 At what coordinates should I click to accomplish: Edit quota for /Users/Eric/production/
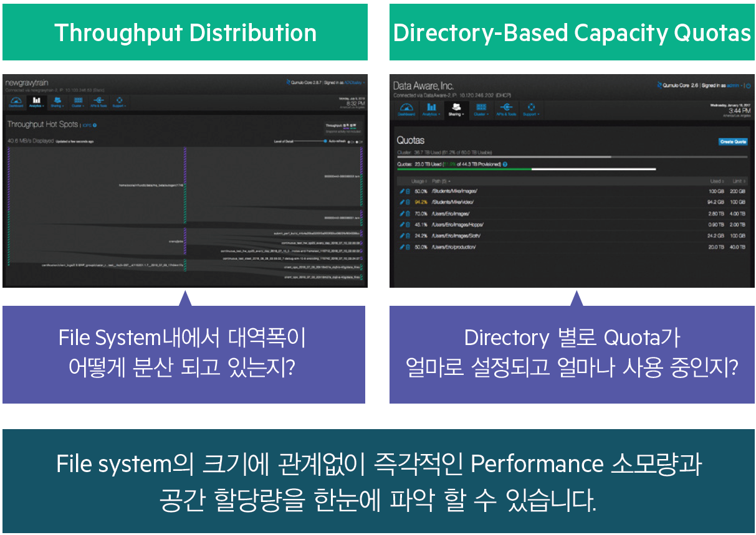coord(402,247)
